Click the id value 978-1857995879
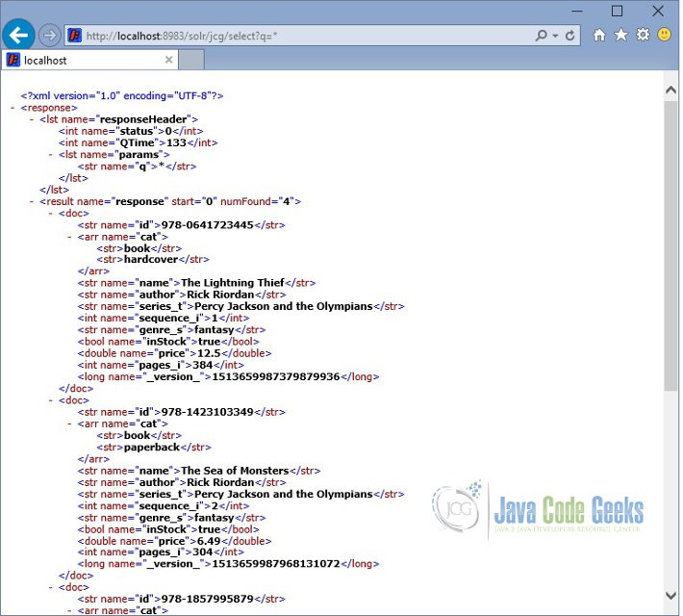Screen dimensions: 683x616 (x=208, y=599)
